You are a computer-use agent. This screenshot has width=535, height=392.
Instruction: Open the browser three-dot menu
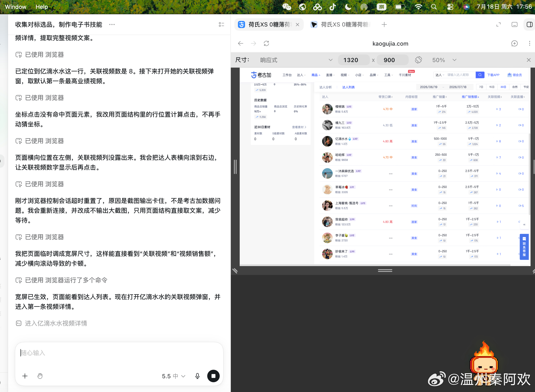coord(529,43)
